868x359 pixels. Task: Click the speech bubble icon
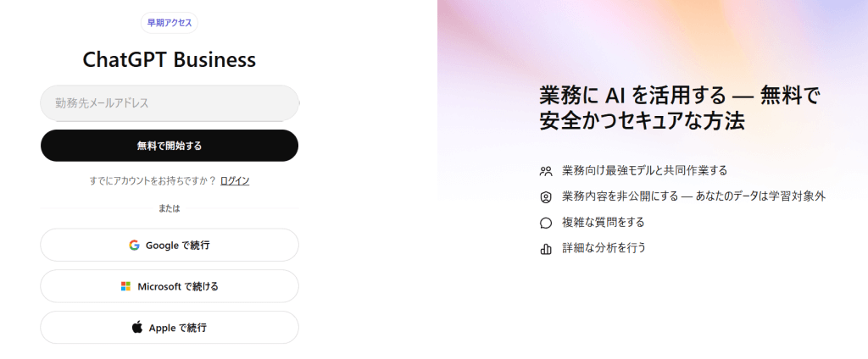[x=546, y=223]
